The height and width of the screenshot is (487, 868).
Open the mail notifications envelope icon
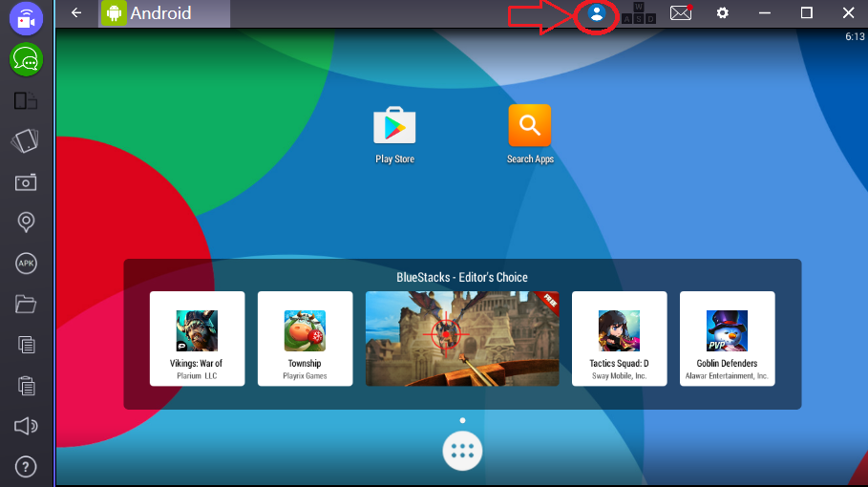pos(681,12)
